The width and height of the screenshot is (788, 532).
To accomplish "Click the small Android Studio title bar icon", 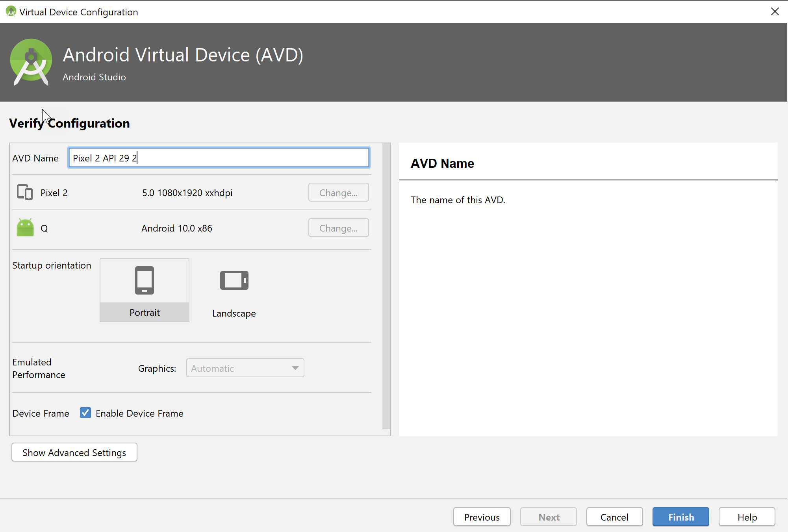I will pyautogui.click(x=11, y=12).
